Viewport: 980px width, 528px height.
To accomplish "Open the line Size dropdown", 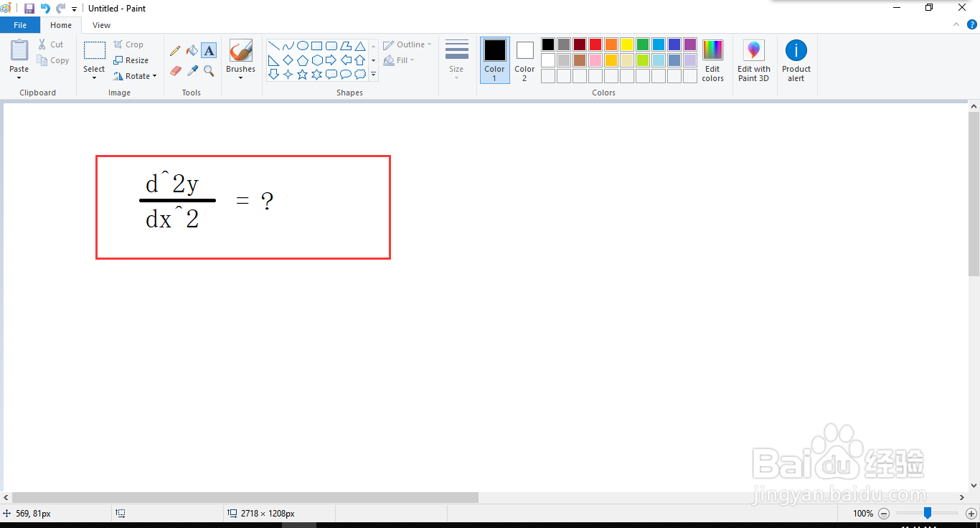I will (x=456, y=60).
